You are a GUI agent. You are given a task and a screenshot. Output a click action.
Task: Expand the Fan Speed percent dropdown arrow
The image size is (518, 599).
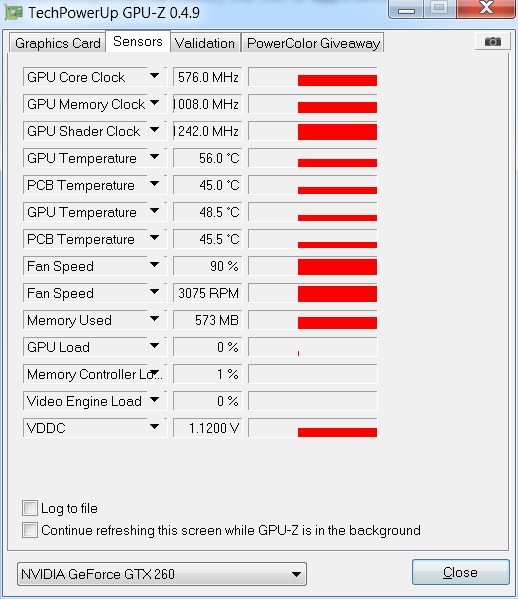pyautogui.click(x=154, y=265)
